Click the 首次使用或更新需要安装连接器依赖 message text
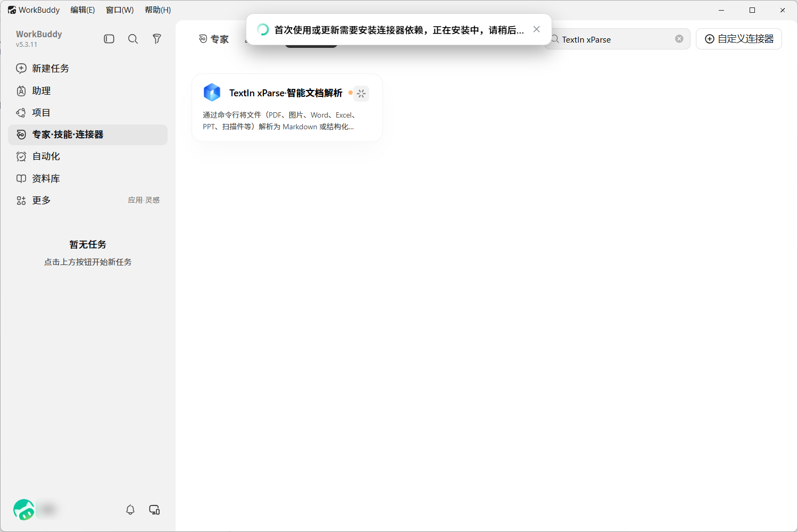The height and width of the screenshot is (532, 798). point(399,30)
